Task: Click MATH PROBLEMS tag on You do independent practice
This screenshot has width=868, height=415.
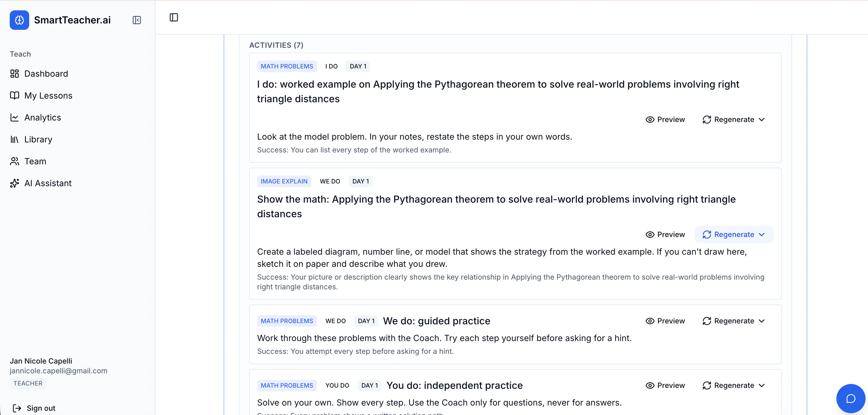Action: coord(287,385)
